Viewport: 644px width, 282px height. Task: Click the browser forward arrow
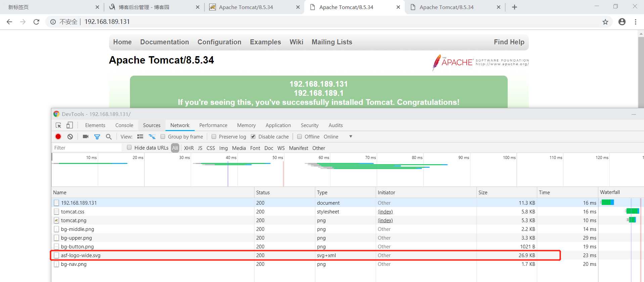click(23, 22)
